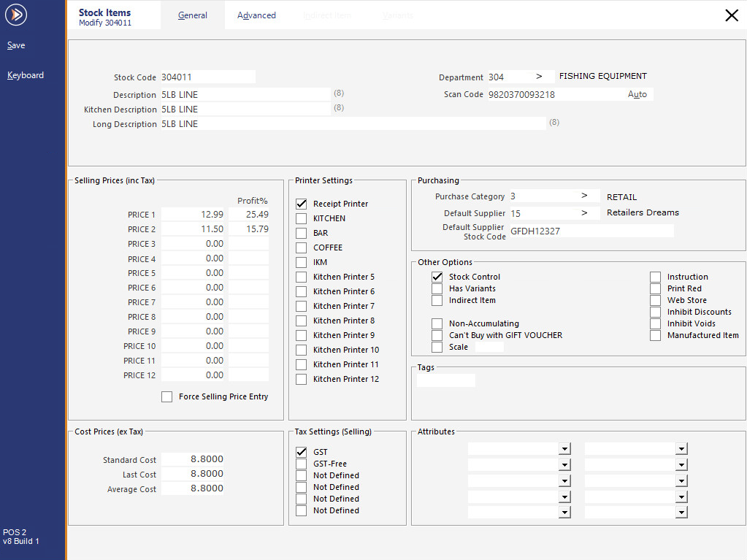Tick the GST-Free tax checkbox

pos(301,464)
